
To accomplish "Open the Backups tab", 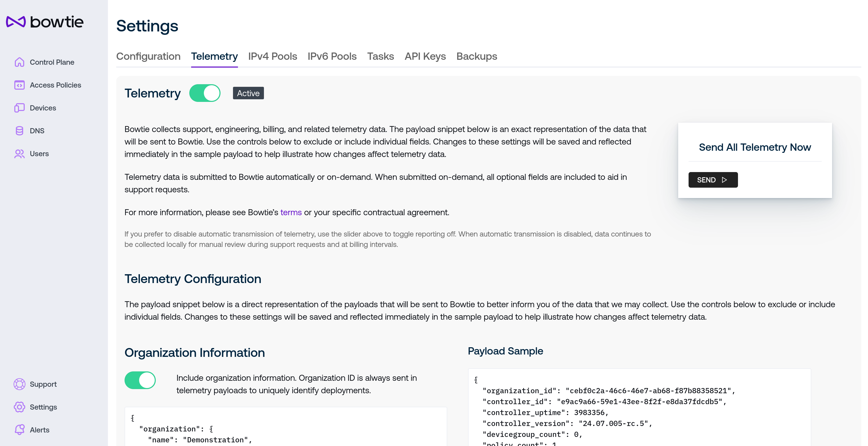I will (476, 56).
